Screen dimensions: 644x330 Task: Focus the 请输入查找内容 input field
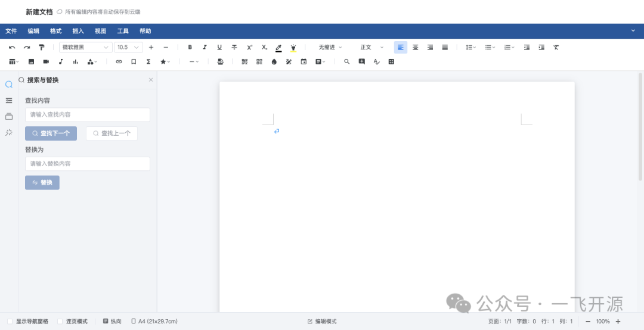(88, 115)
